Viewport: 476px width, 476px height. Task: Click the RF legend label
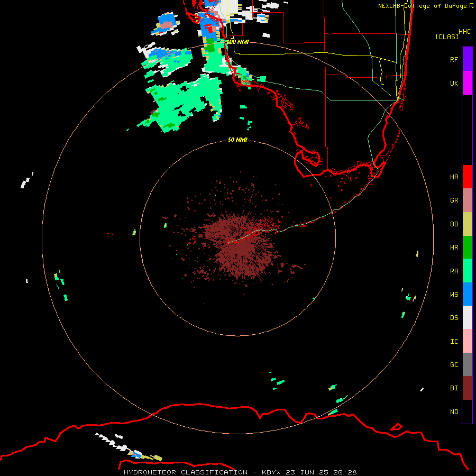[454, 59]
